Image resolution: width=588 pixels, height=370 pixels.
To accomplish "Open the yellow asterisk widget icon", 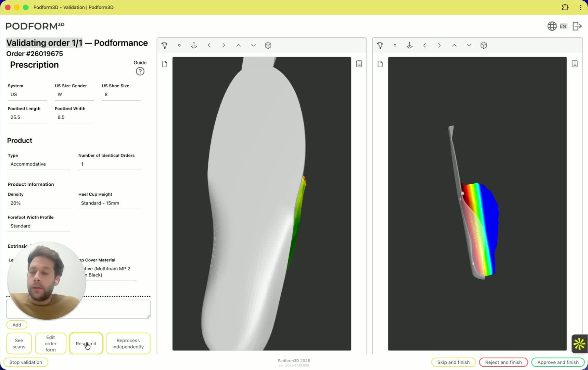I will (579, 344).
